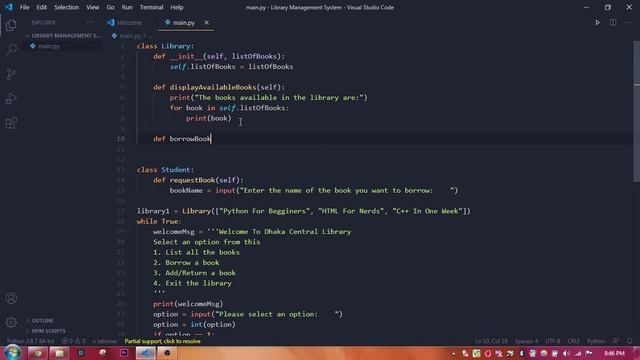Image resolution: width=640 pixels, height=360 pixels.
Task: Open the View menu
Action: click(93, 7)
